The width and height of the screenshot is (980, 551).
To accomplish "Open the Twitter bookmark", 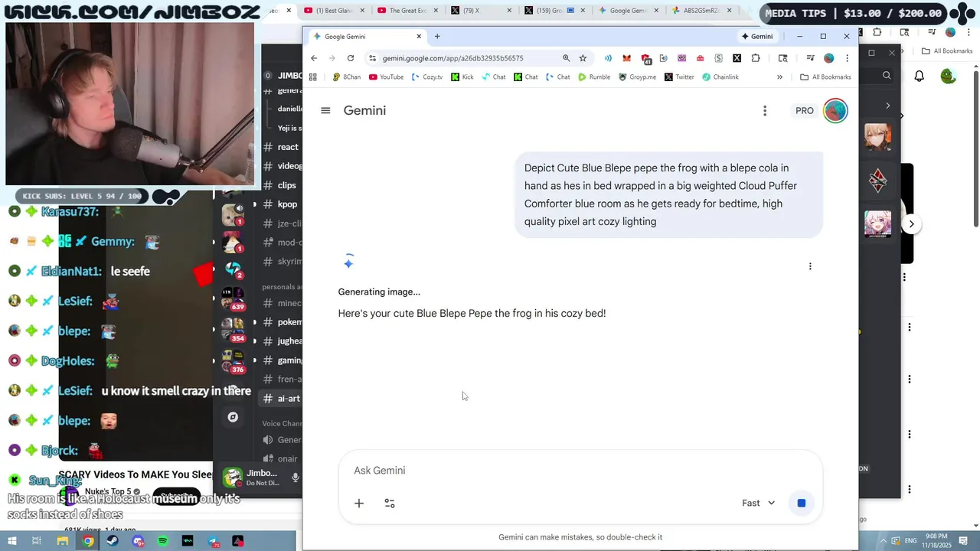I will click(x=679, y=77).
